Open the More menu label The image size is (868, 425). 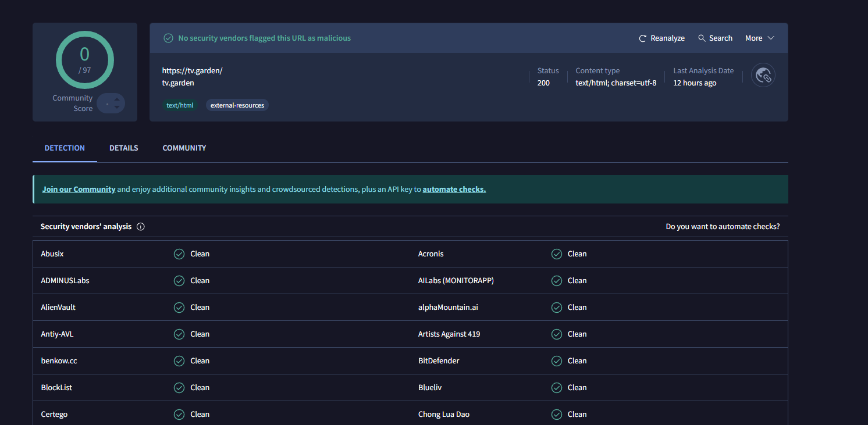click(x=754, y=38)
